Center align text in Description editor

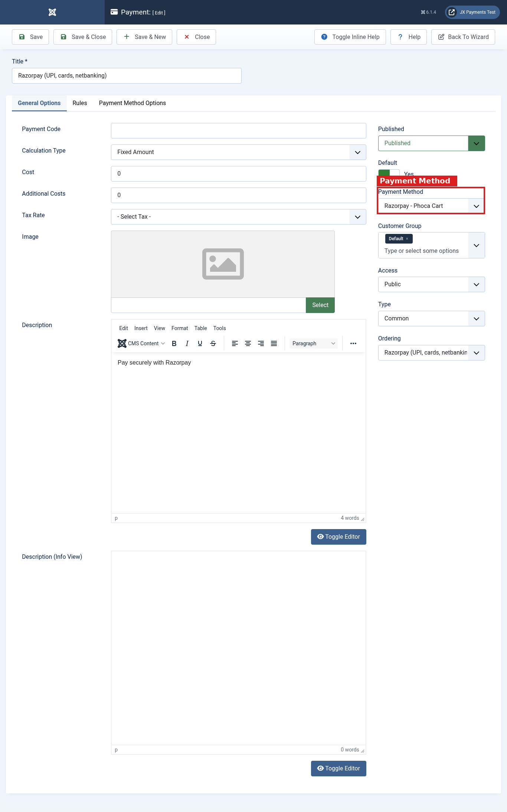point(248,343)
